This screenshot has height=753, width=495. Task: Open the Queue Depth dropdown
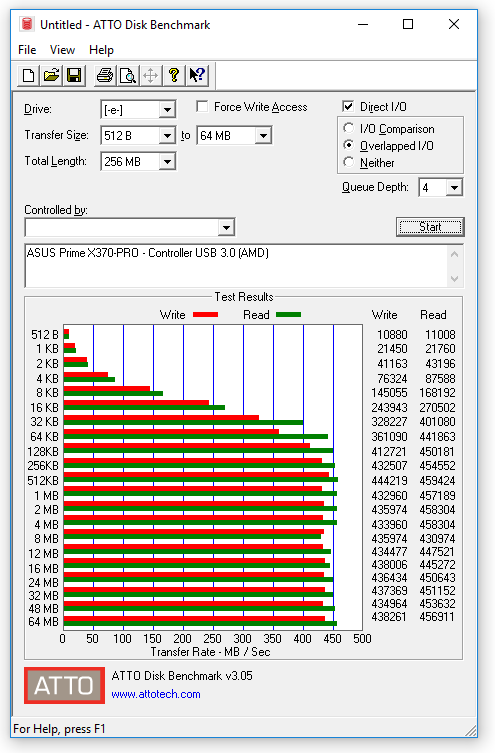(x=454, y=188)
